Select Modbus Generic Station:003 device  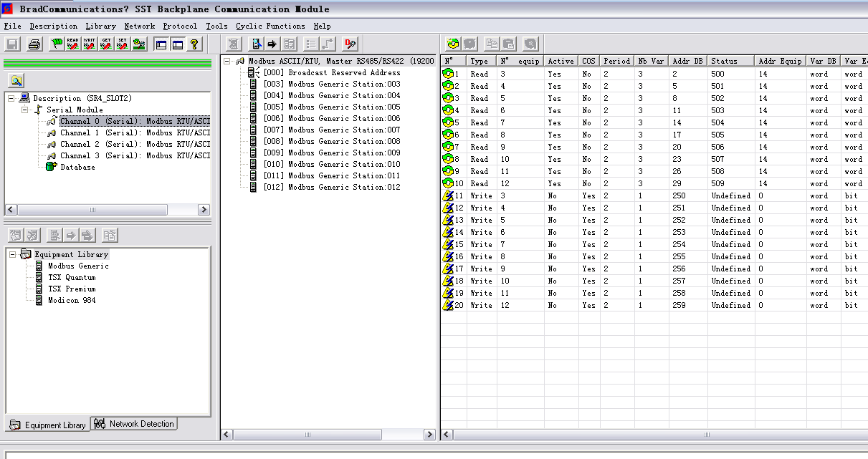pyautogui.click(x=332, y=84)
